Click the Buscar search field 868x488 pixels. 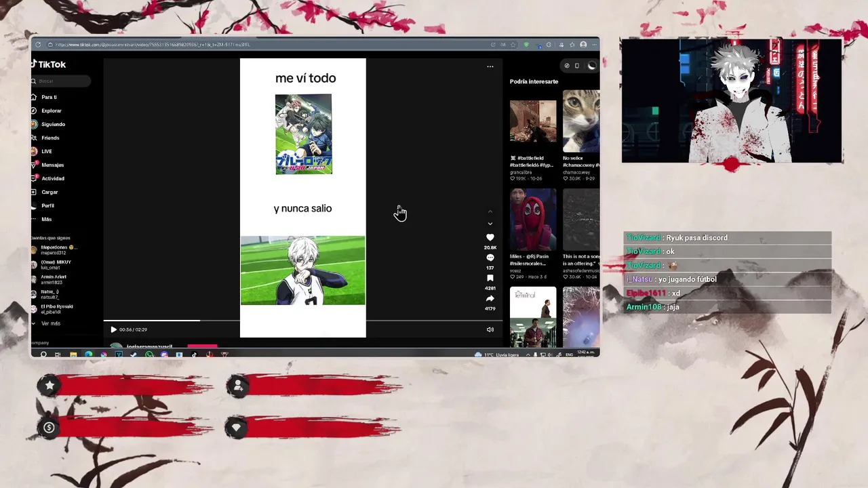click(x=61, y=81)
